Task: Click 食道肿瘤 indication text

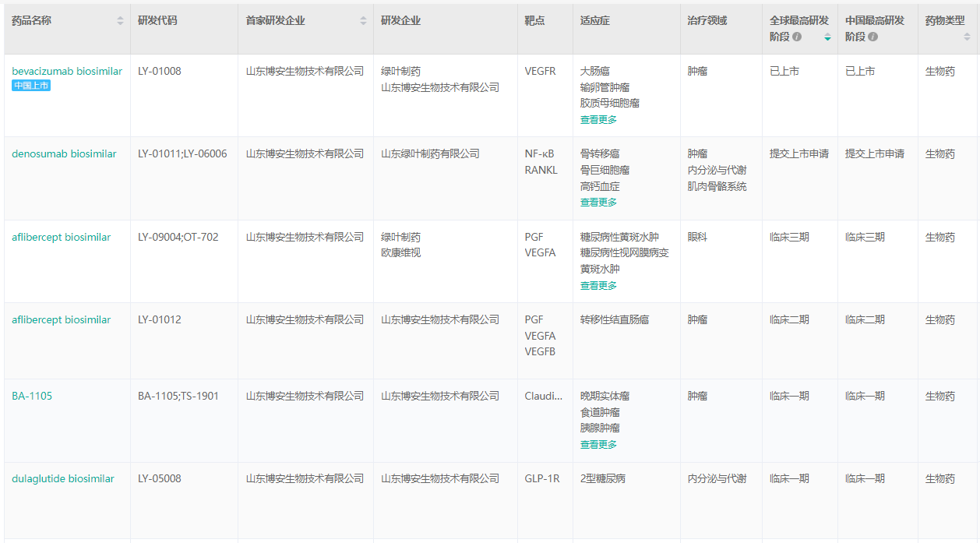Action: click(x=600, y=412)
